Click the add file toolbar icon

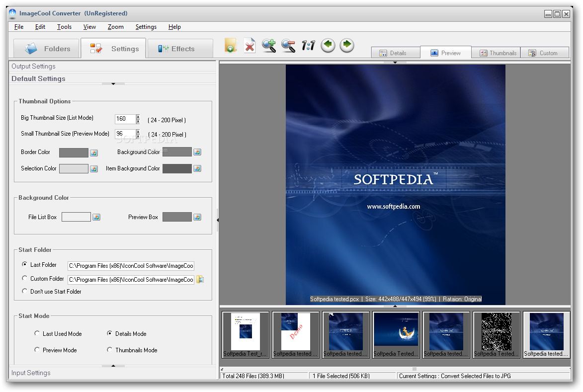point(231,45)
